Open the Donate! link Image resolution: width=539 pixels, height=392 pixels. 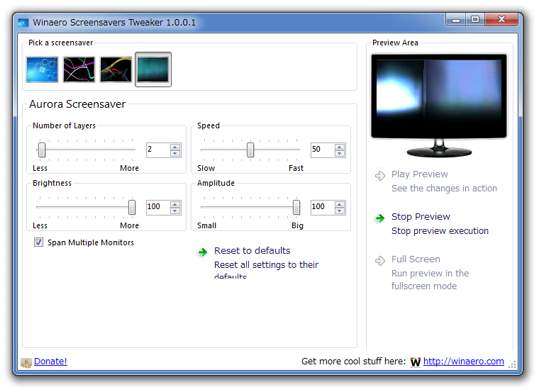point(50,361)
